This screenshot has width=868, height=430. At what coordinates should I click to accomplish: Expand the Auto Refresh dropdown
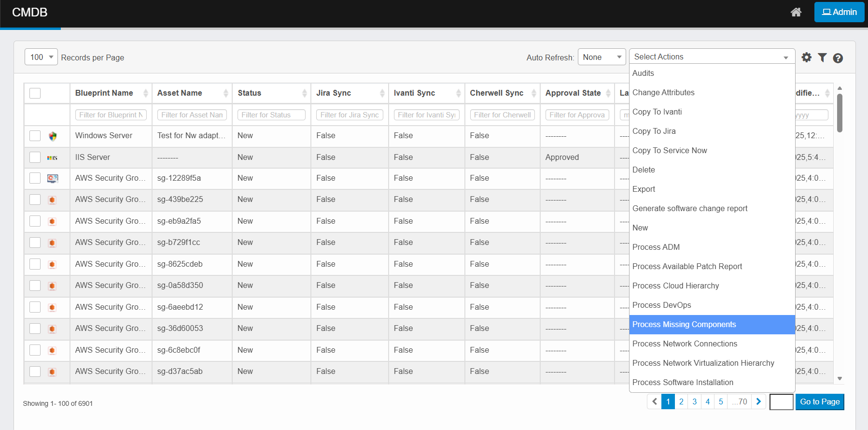click(x=602, y=57)
